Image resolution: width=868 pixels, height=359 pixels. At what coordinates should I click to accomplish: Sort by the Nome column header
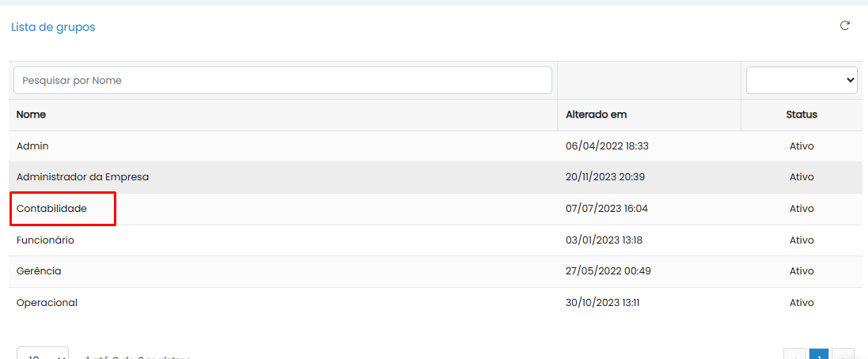pyautogui.click(x=31, y=115)
